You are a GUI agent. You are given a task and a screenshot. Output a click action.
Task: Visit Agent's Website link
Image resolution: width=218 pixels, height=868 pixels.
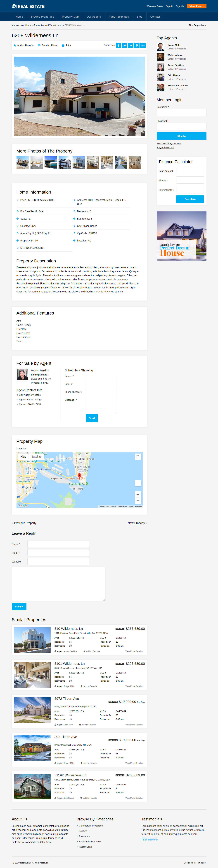click(x=30, y=395)
